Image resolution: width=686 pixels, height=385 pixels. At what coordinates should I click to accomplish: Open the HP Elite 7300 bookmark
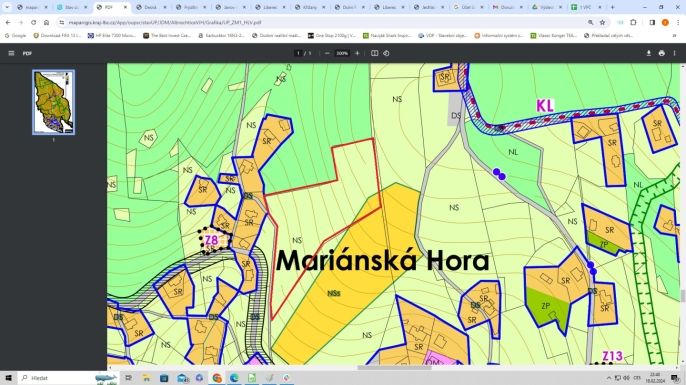click(x=112, y=35)
